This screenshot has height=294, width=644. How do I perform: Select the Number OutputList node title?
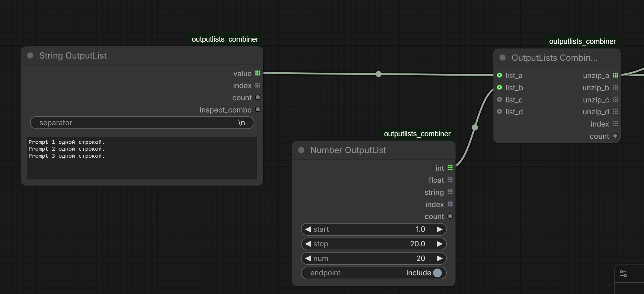(x=348, y=150)
